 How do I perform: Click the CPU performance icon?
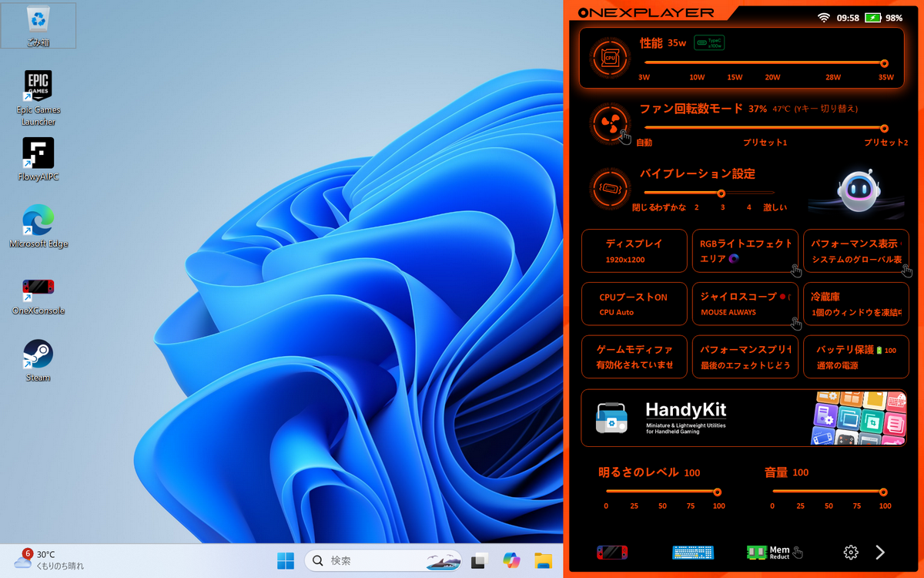pos(610,58)
